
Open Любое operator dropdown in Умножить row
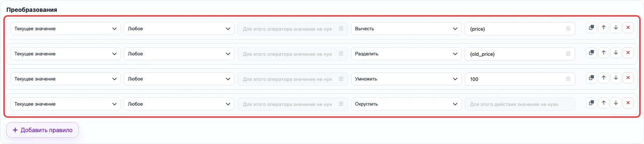(179, 79)
